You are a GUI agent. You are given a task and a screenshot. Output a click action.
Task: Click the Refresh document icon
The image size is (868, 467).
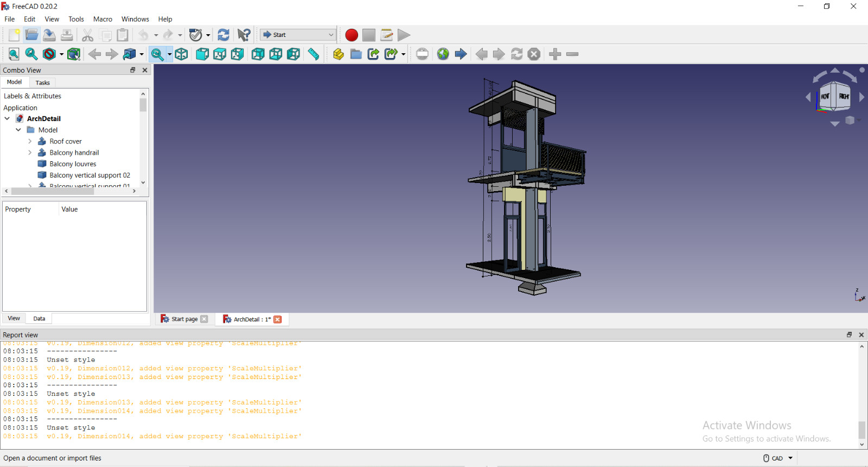click(x=223, y=35)
